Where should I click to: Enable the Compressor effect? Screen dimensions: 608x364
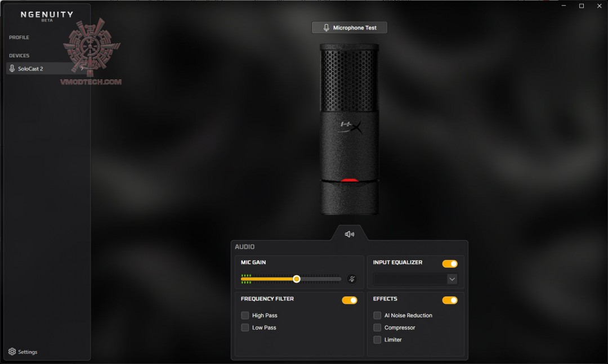pos(377,327)
